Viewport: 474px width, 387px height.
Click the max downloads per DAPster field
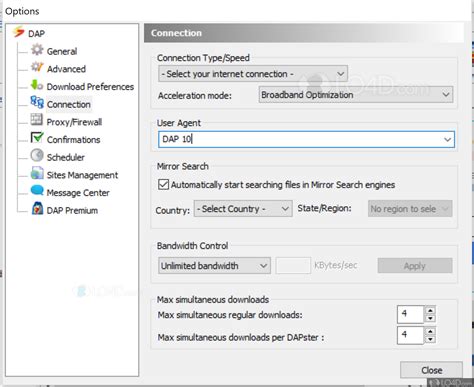pos(410,335)
